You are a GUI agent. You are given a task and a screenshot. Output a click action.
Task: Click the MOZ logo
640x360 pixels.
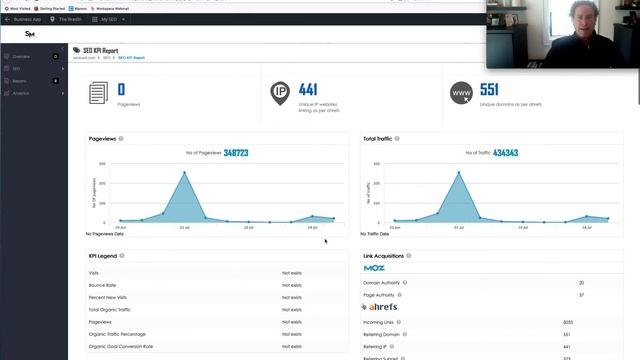(374, 268)
